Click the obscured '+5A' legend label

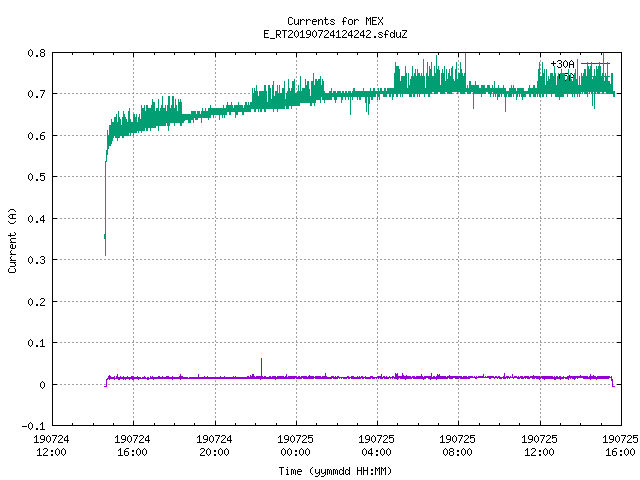565,77
